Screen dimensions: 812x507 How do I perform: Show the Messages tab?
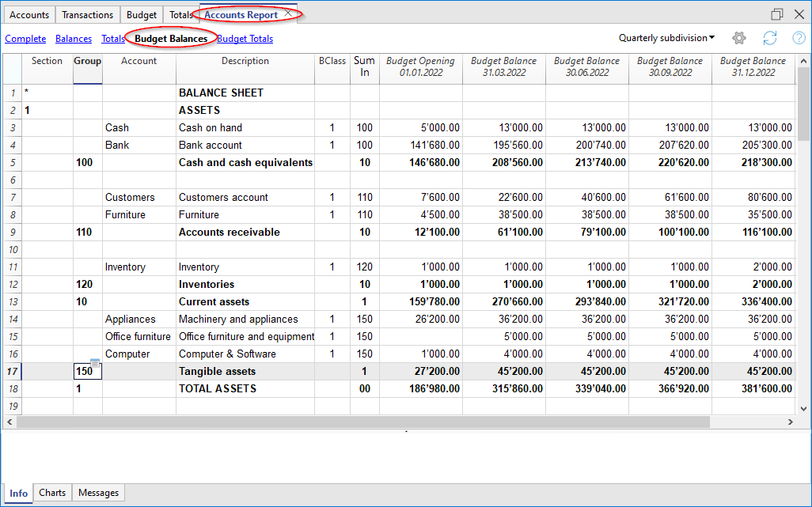pyautogui.click(x=99, y=493)
